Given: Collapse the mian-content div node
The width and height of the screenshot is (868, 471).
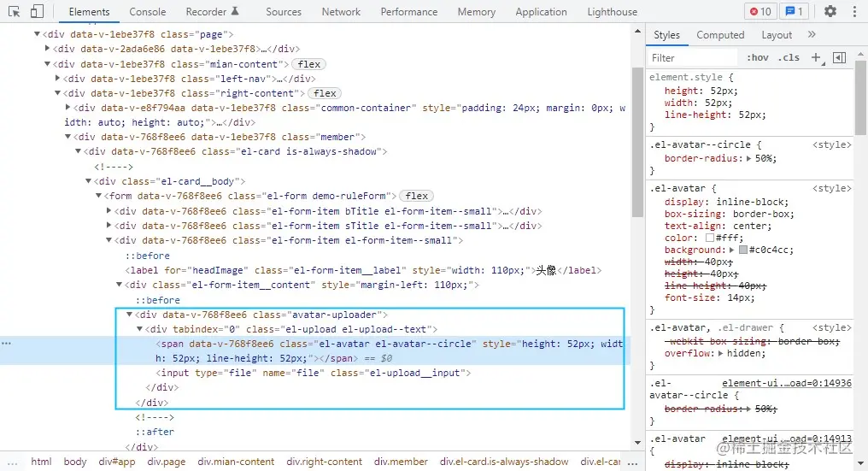Looking at the screenshot, I should coord(47,64).
